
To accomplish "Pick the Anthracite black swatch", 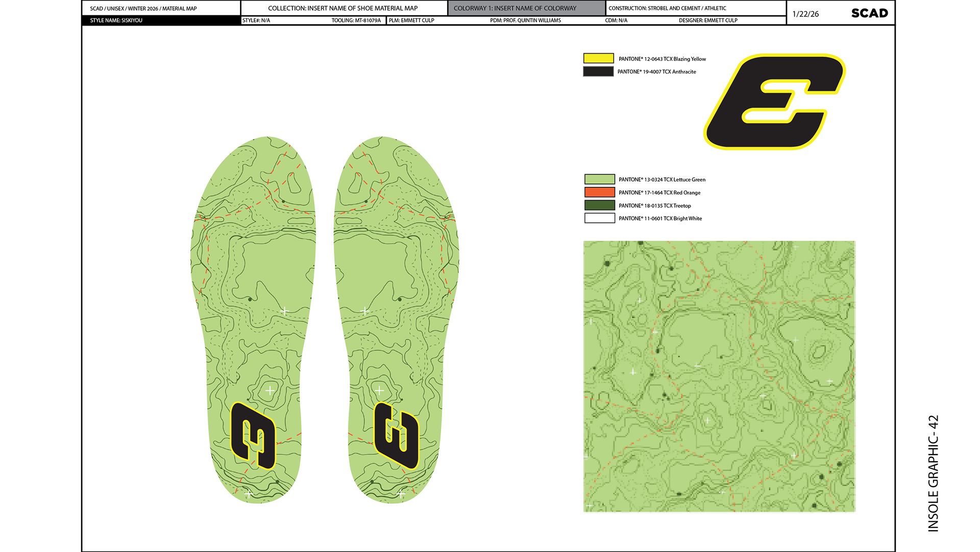I will (598, 71).
